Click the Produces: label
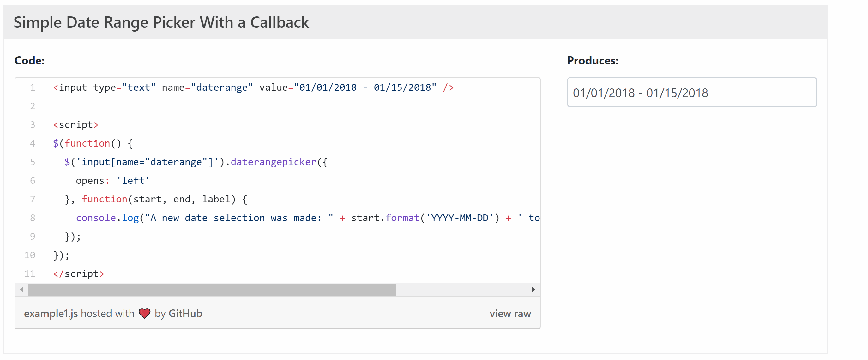This screenshot has width=868, height=360. coord(592,61)
